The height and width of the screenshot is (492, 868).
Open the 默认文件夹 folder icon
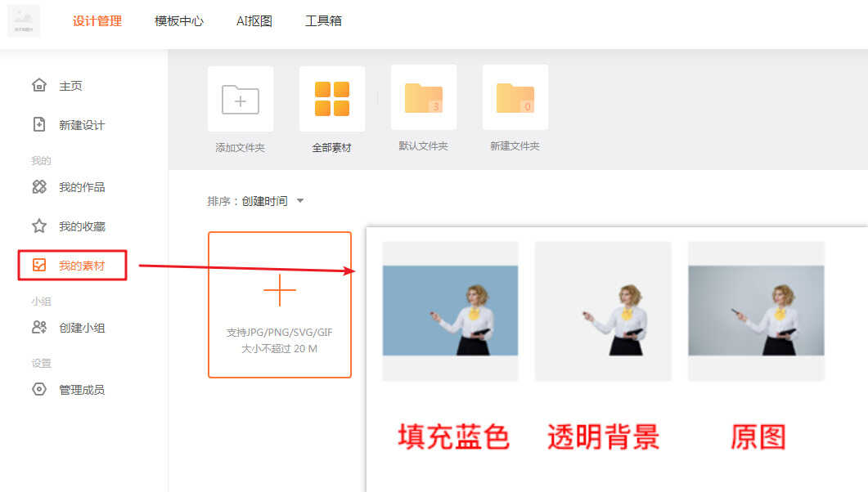coord(424,98)
